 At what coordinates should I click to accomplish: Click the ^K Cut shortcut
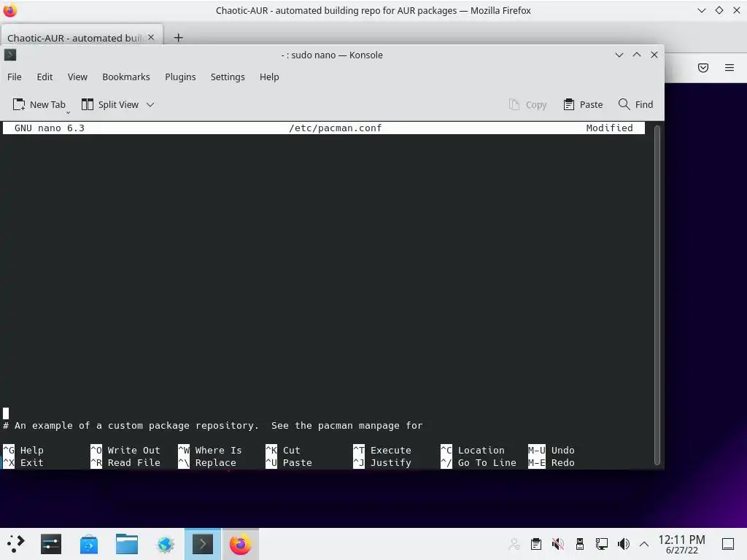coord(283,450)
